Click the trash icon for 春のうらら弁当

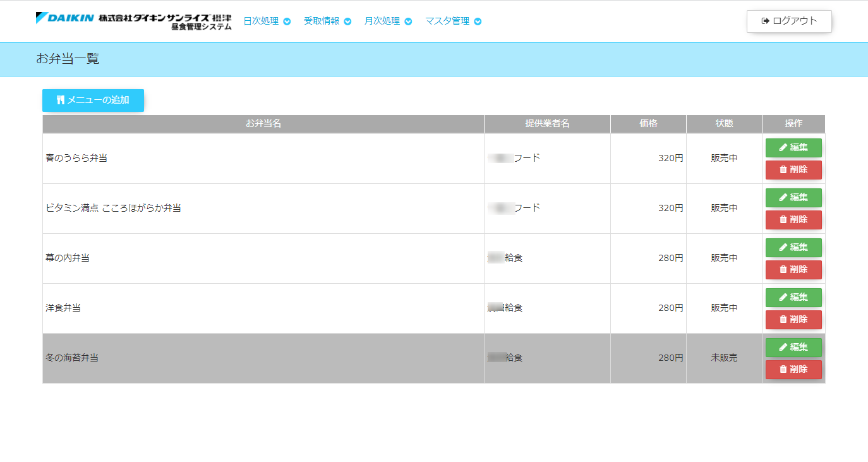click(x=783, y=169)
